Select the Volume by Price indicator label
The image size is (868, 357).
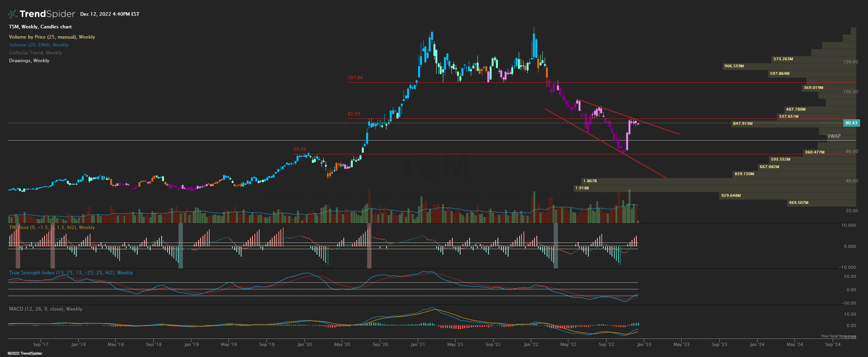[52, 37]
